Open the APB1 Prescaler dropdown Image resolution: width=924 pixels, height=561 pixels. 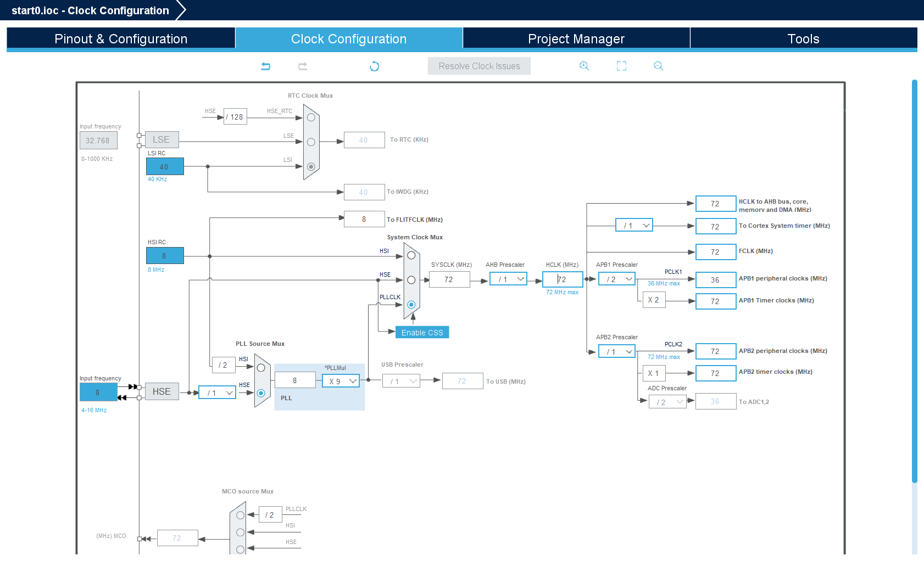click(x=617, y=279)
